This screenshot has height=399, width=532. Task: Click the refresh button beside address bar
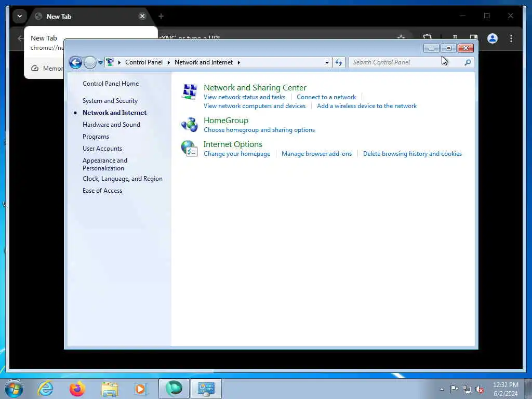(x=339, y=62)
